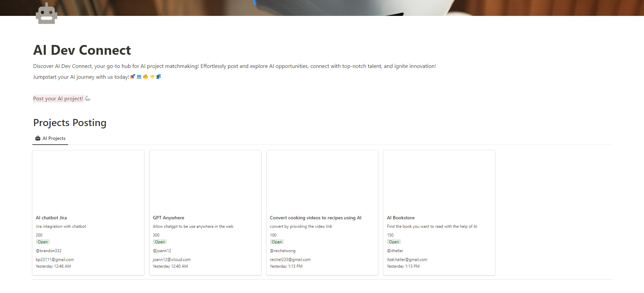644x293 pixels.
Task: Open the AI chatbot Jira card
Action: (x=51, y=218)
